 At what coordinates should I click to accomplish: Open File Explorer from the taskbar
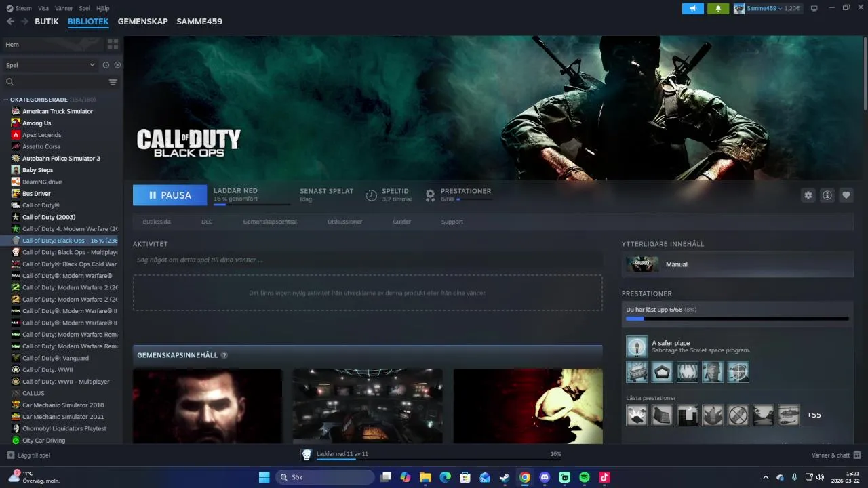(425, 477)
